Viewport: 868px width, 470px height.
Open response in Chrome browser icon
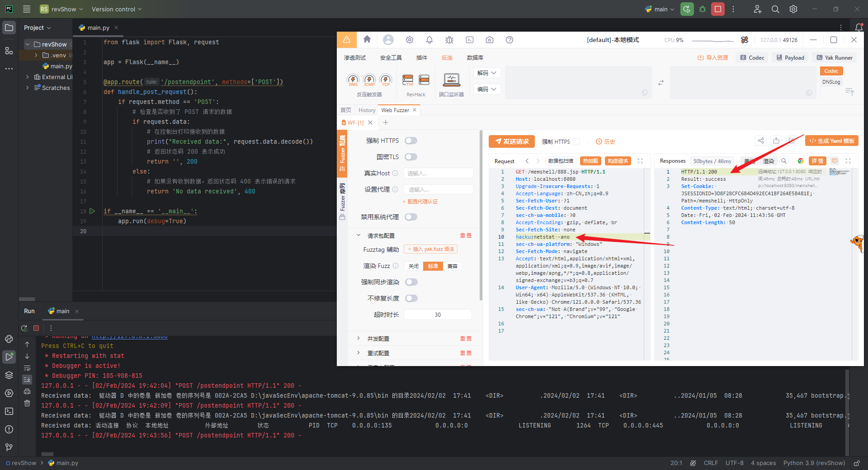[x=801, y=161]
